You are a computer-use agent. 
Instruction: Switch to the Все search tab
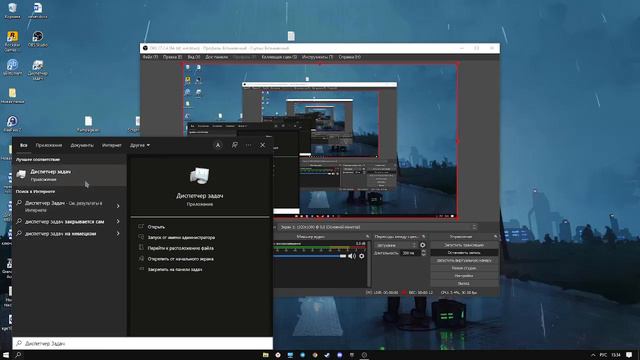(24, 145)
